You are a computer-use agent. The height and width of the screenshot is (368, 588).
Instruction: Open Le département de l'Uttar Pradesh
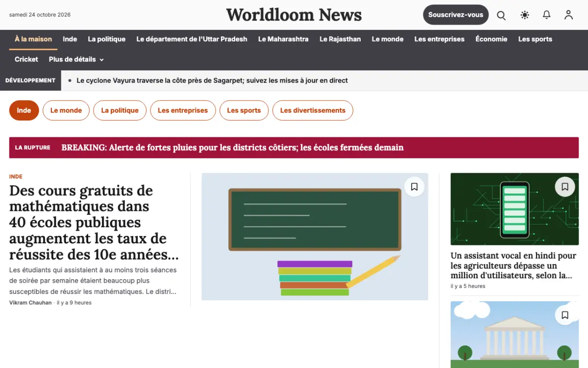coord(192,39)
